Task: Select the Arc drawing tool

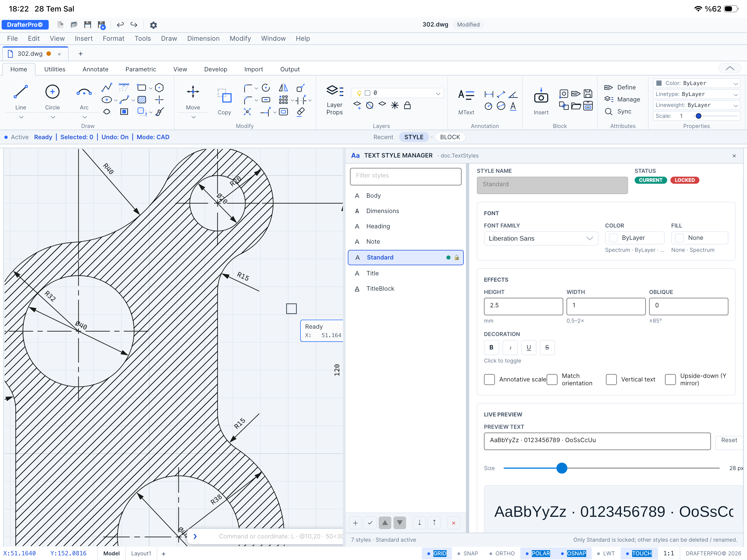Action: (84, 97)
